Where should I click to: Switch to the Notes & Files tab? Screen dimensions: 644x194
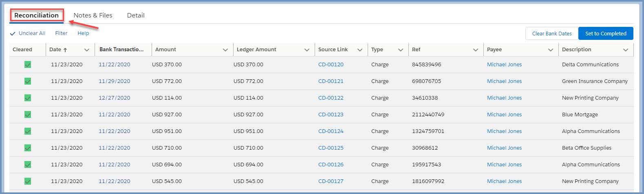click(x=93, y=15)
